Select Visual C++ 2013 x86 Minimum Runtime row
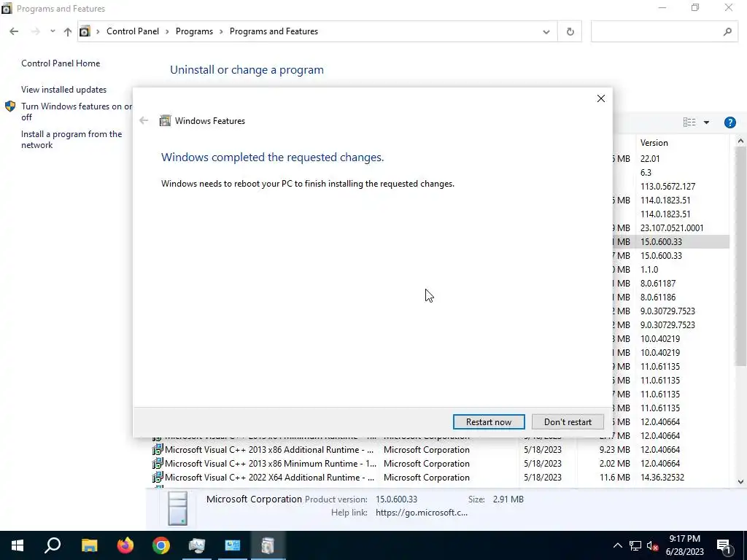The width and height of the screenshot is (747, 560). point(441,463)
